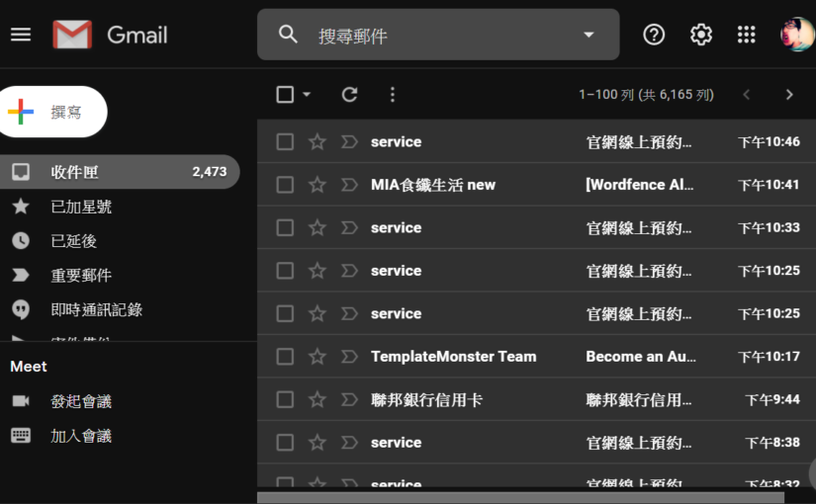Star the MIA食纖生活 new email
The height and width of the screenshot is (504, 816).
tap(317, 185)
